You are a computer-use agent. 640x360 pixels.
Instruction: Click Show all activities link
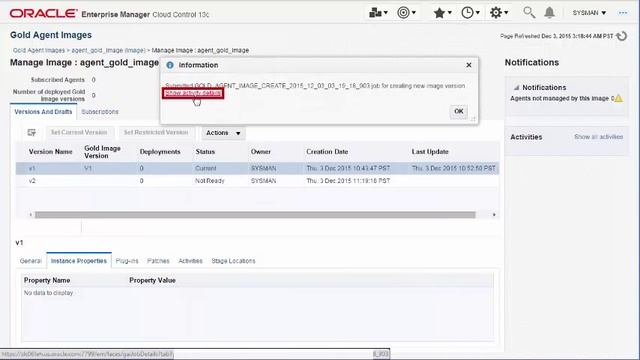(598, 137)
